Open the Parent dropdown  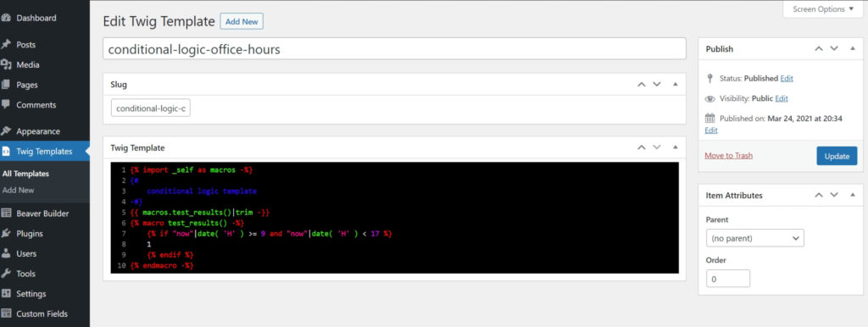click(x=755, y=238)
